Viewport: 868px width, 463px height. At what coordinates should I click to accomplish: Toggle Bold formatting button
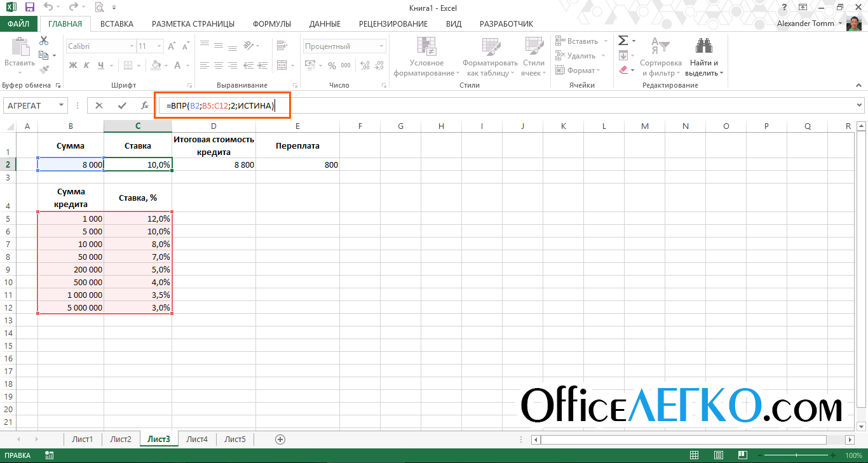[73, 65]
